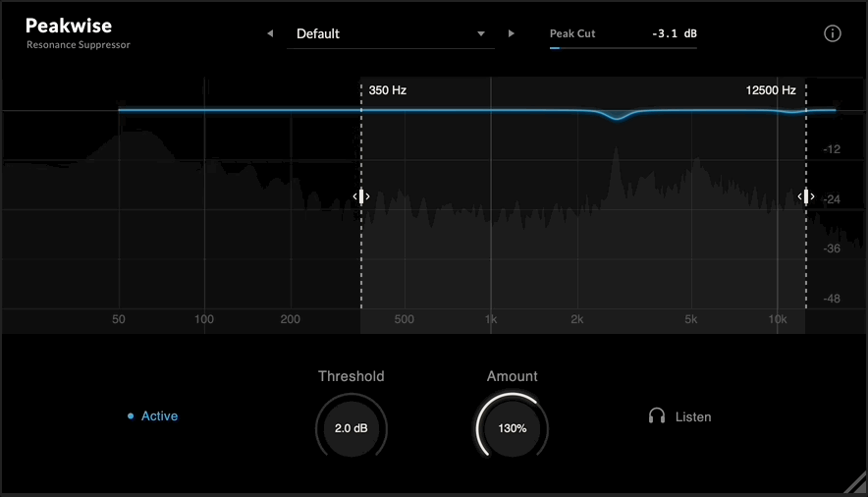Image resolution: width=868 pixels, height=497 pixels.
Task: Click the -3.1 dB Peak Cut value
Action: 675,33
